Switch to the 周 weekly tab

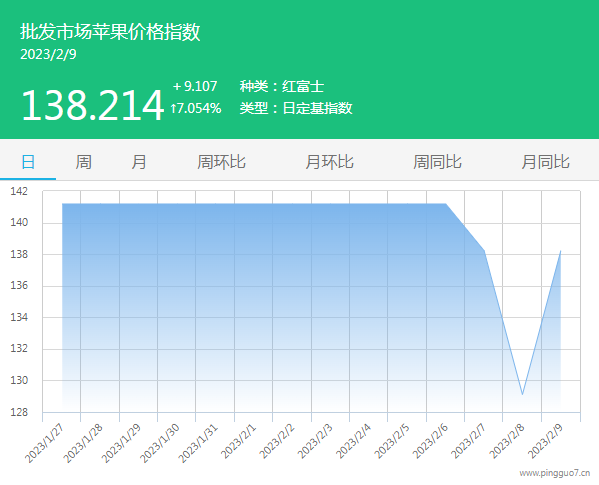[83, 162]
